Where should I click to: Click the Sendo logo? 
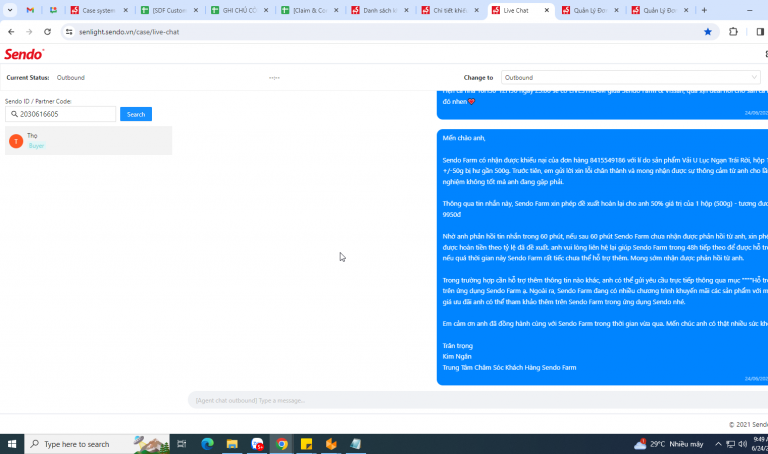click(24, 54)
